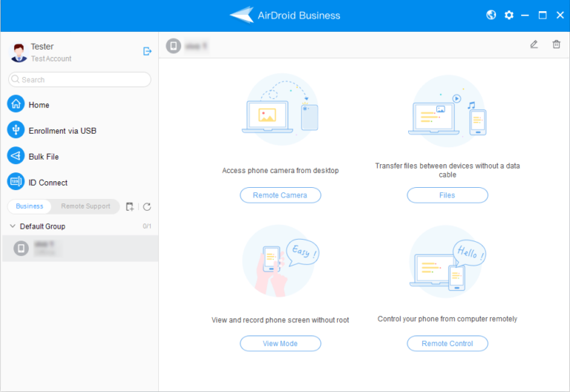Open the language globe icon
Image resolution: width=570 pixels, height=392 pixels.
[491, 15]
